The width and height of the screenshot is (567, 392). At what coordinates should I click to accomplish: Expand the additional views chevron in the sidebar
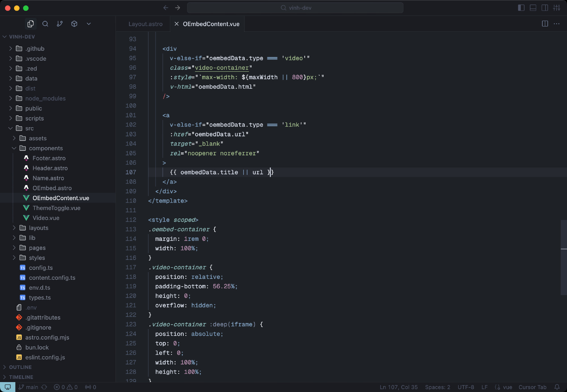click(x=89, y=24)
